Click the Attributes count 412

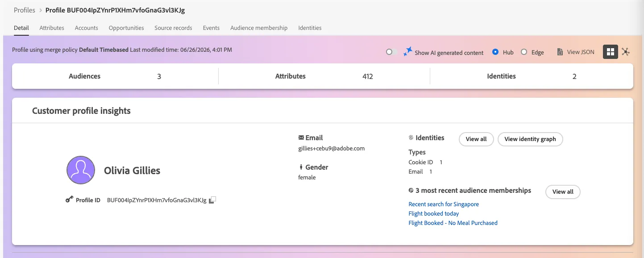tap(368, 76)
